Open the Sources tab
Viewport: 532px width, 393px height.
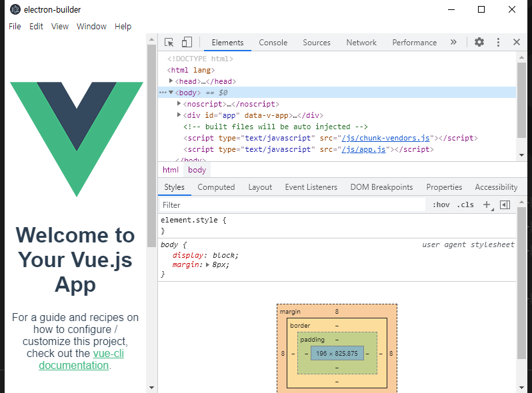[317, 43]
